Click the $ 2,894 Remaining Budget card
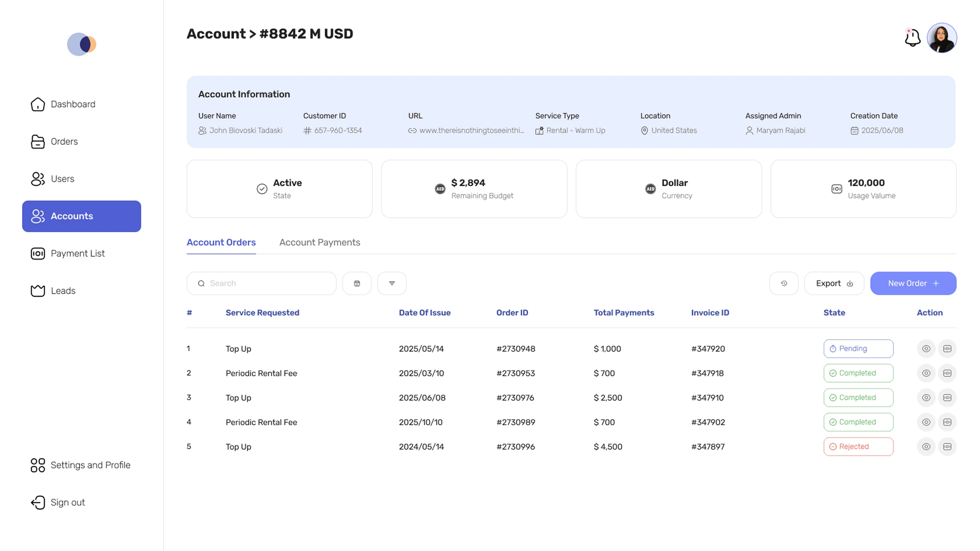 474,189
